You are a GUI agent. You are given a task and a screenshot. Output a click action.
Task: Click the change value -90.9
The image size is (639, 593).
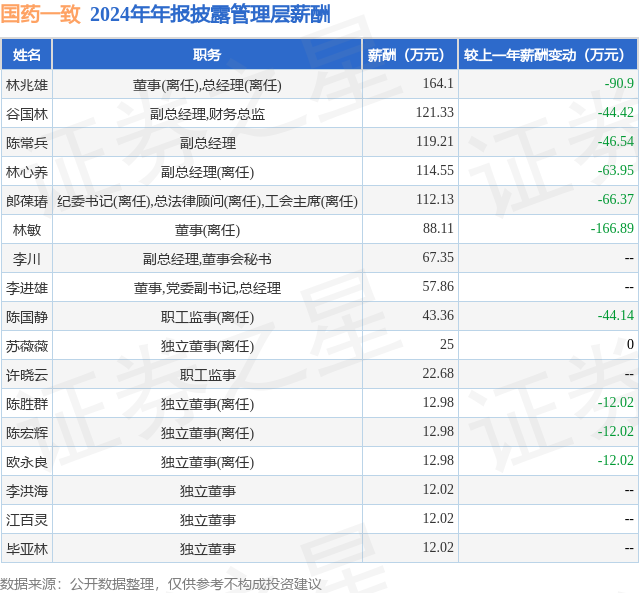(x=619, y=83)
